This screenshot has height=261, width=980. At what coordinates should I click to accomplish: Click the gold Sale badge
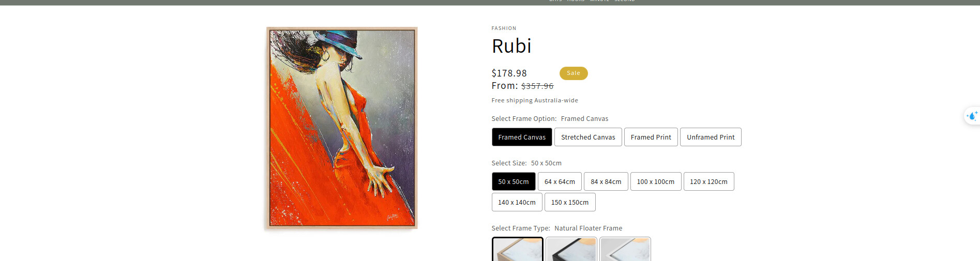click(x=574, y=73)
